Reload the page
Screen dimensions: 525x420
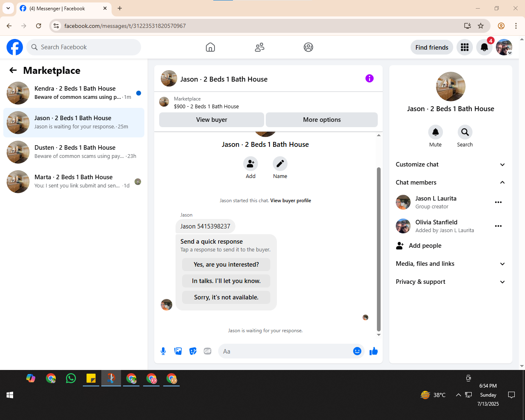coord(39,26)
